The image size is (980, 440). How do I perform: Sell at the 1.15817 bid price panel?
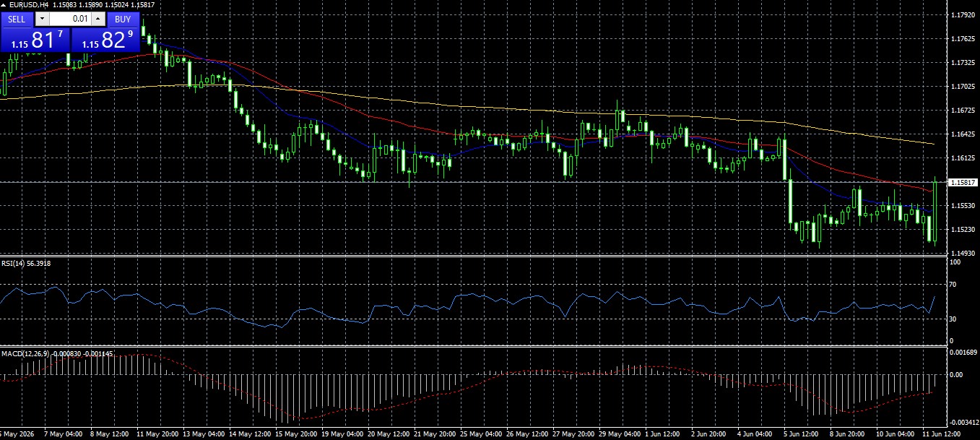click(x=35, y=40)
